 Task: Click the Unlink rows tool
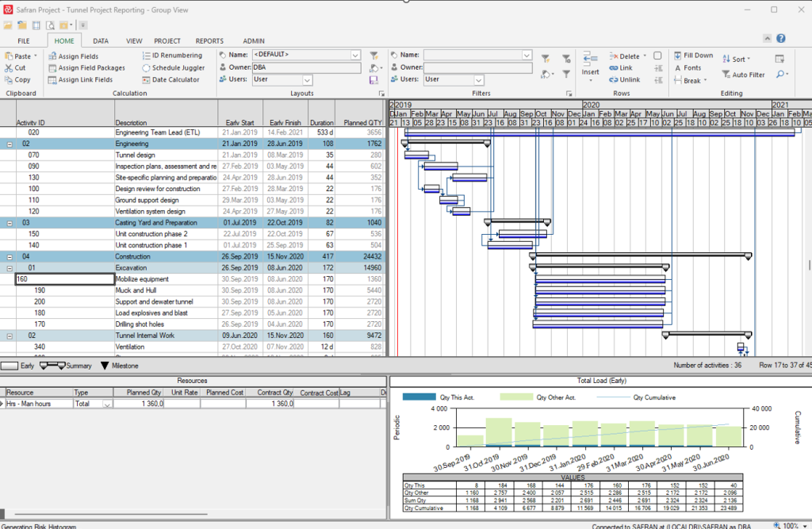pyautogui.click(x=625, y=80)
